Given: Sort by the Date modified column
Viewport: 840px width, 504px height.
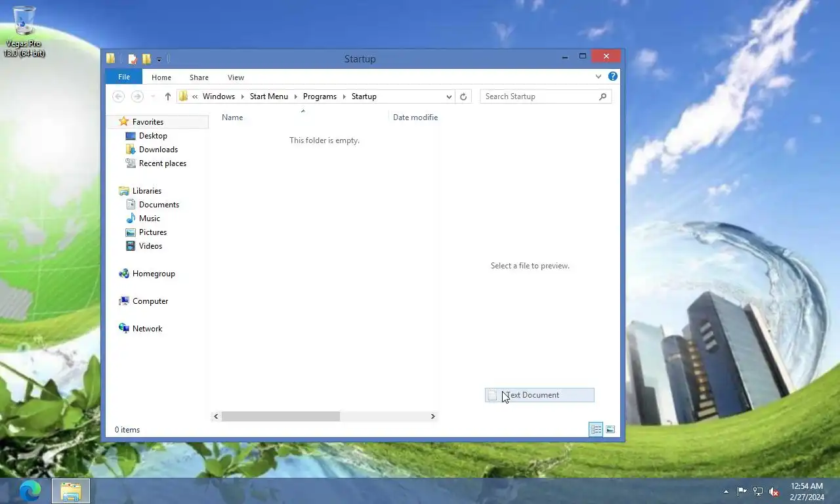Looking at the screenshot, I should tap(415, 117).
